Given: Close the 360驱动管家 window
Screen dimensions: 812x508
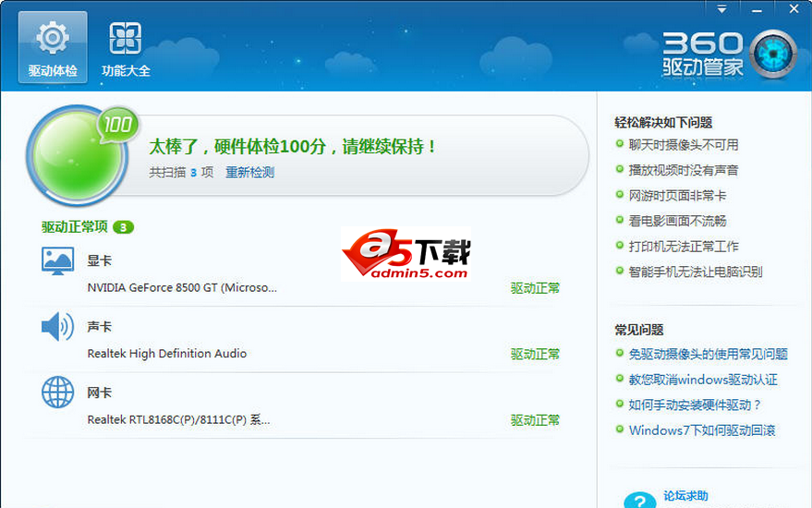Looking at the screenshot, I should tap(794, 9).
